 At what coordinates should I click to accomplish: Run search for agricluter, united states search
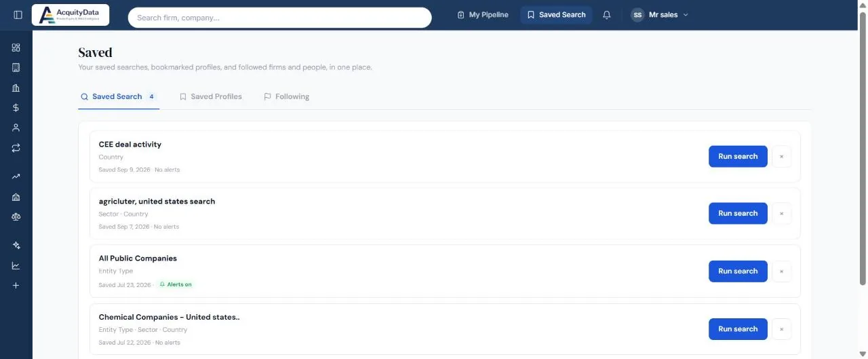tap(738, 213)
